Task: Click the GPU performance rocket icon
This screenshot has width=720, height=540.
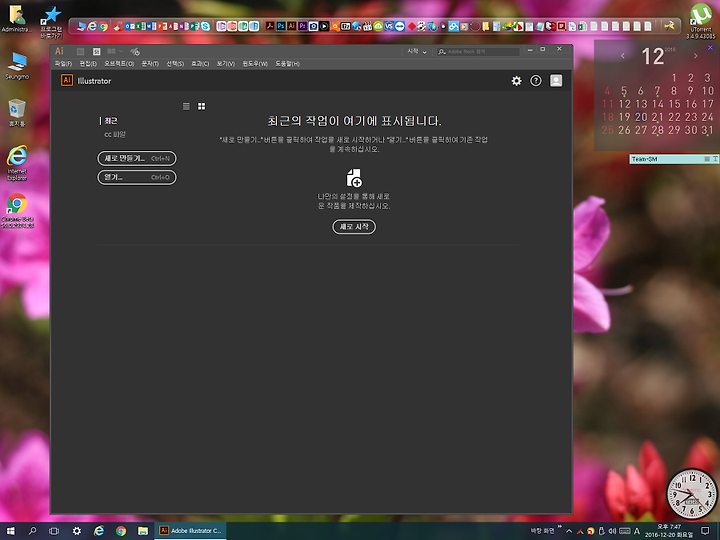Action: pos(135,51)
